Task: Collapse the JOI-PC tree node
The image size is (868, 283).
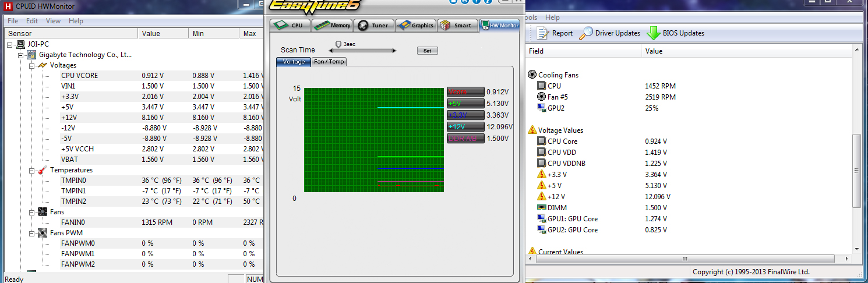Action: [10, 44]
